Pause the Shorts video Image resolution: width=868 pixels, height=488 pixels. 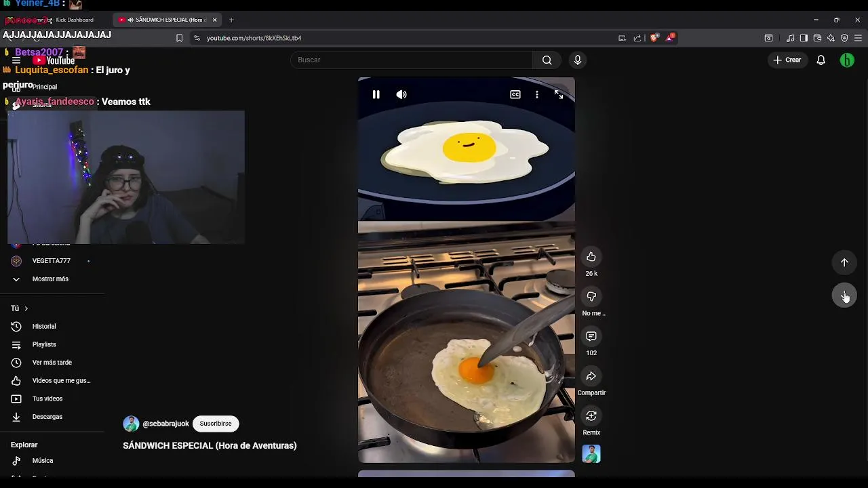376,95
